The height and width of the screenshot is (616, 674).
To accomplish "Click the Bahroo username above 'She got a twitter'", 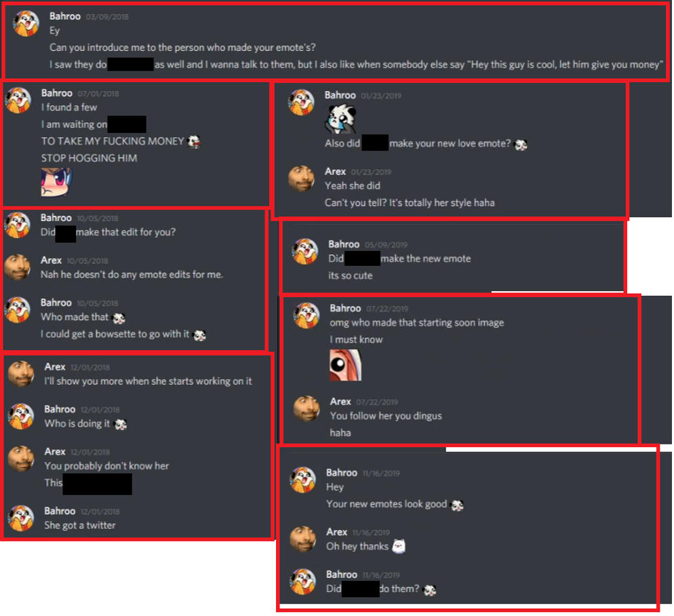I will tap(60, 511).
